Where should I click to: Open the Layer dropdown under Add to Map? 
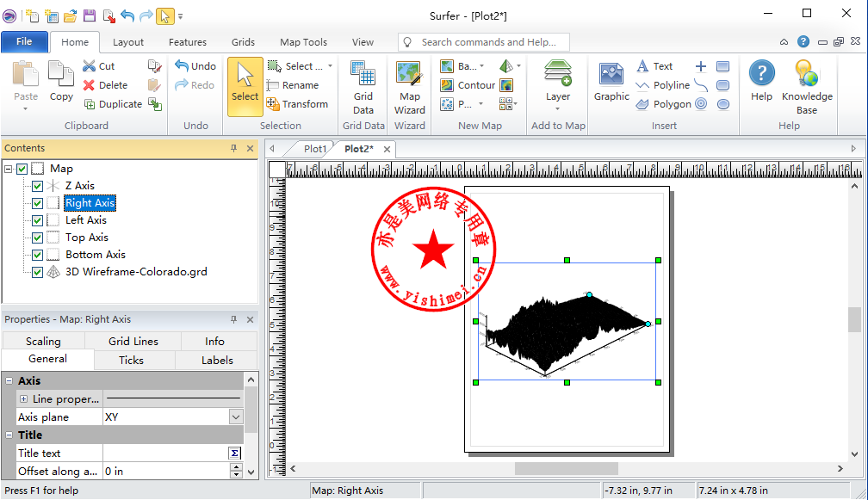click(x=557, y=108)
